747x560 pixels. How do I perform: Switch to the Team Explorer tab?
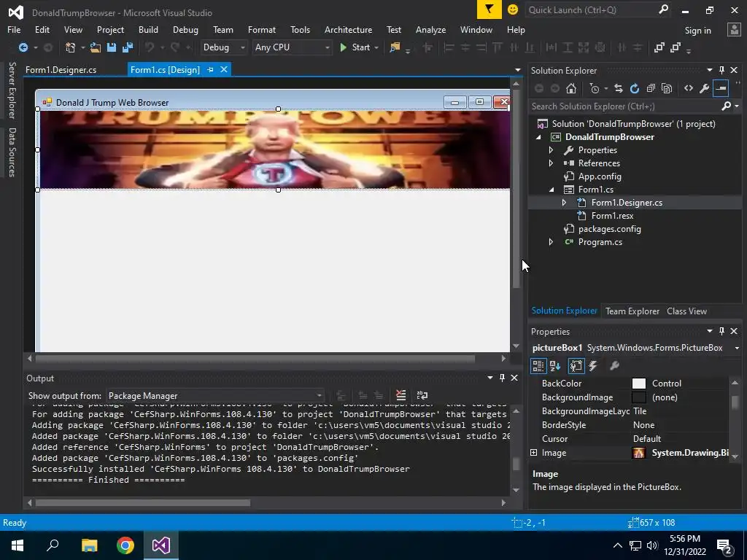632,311
